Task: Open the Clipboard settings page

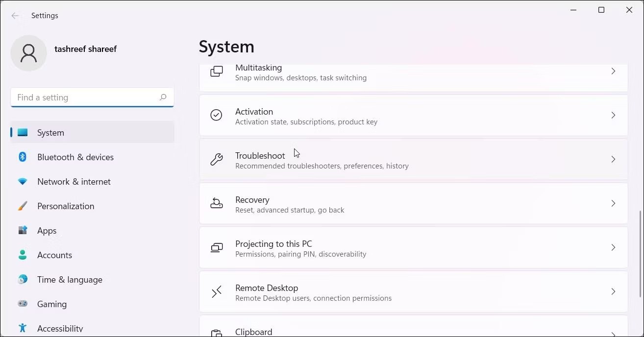Action: [x=253, y=331]
